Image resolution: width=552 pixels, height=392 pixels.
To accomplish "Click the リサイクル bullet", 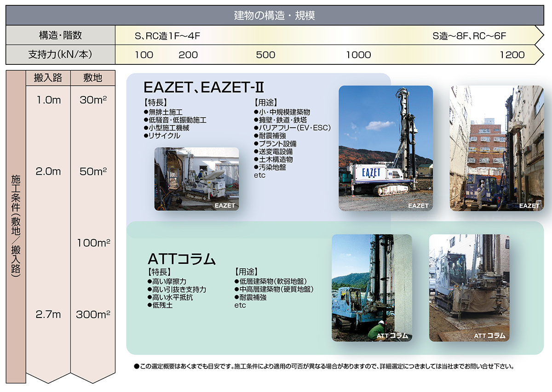I will click(162, 136).
